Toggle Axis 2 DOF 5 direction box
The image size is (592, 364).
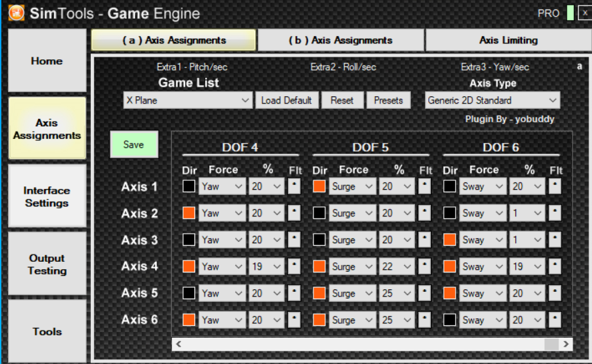point(319,213)
